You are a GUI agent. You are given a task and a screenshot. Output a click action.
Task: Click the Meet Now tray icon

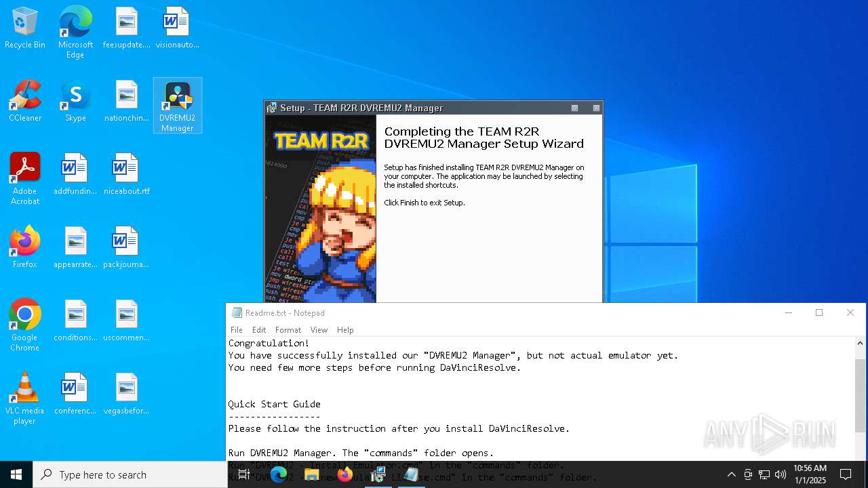pyautogui.click(x=748, y=474)
